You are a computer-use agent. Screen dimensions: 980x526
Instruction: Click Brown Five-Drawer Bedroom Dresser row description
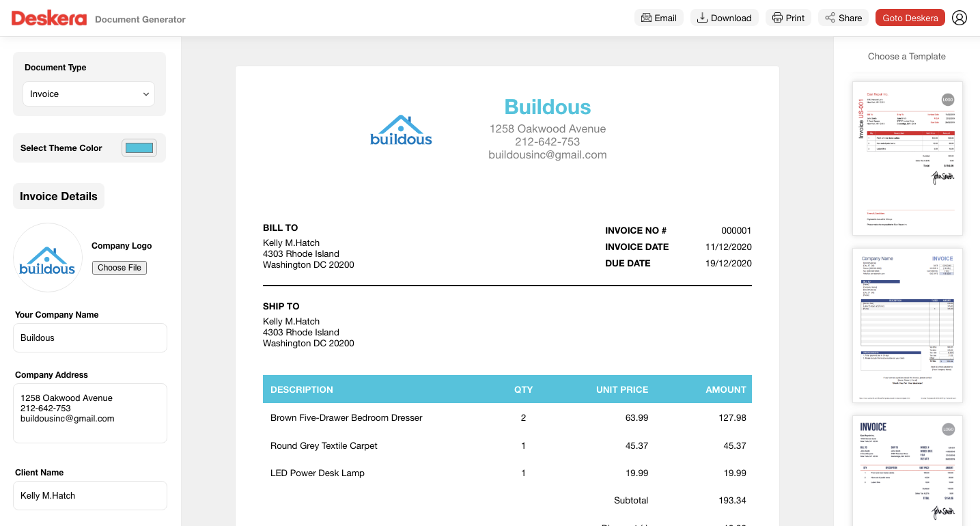tap(346, 417)
